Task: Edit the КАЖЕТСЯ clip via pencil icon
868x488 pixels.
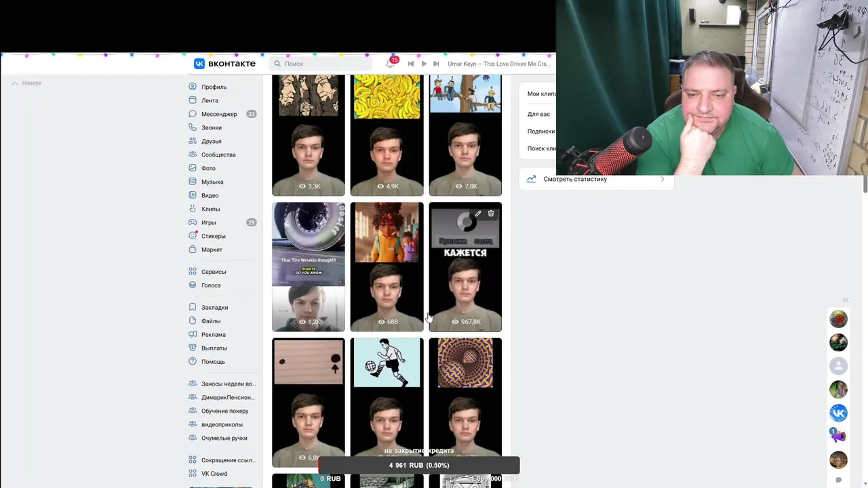Action: pyautogui.click(x=478, y=213)
